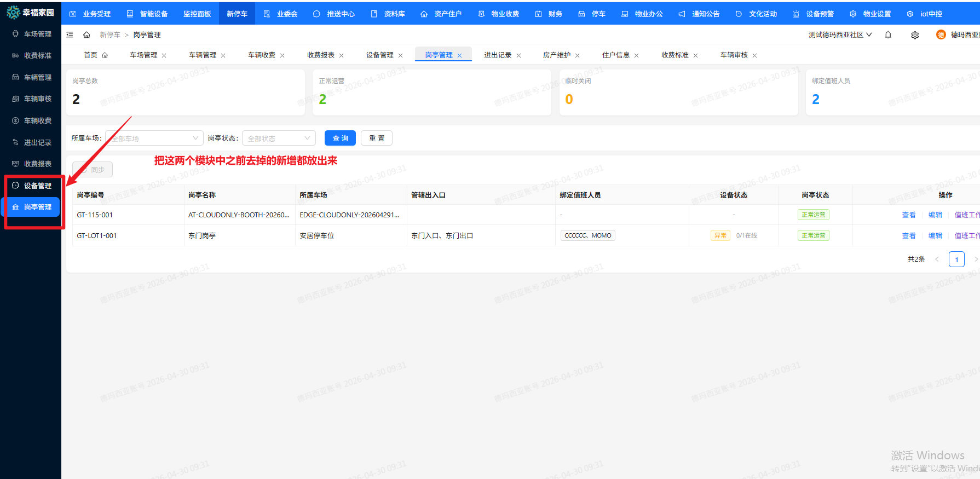
Task: Click the 业务受理 icon in the top bar
Action: (73, 14)
